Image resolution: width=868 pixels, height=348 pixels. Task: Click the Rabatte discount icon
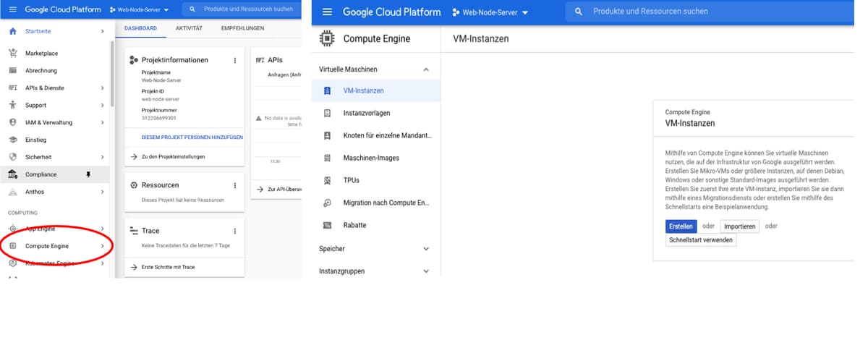click(x=328, y=226)
